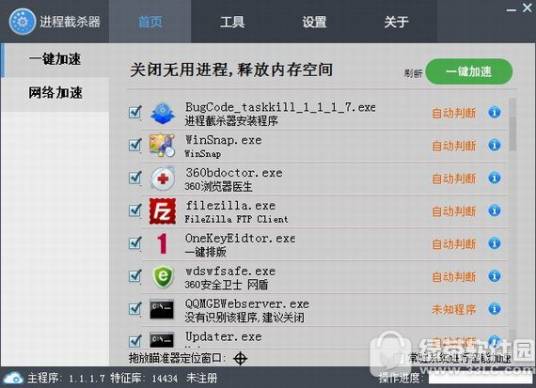Open info icon for WinSnap.exe
This screenshot has height=388, width=536.
(494, 145)
